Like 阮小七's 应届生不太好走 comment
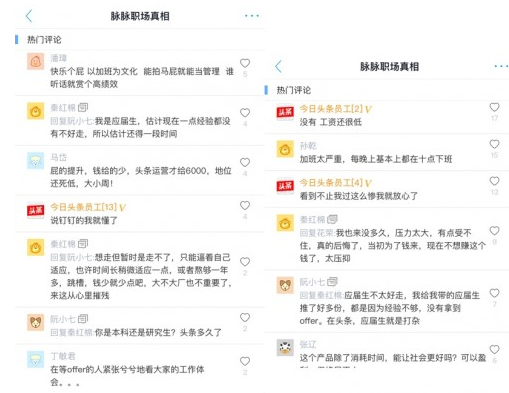 point(494,293)
